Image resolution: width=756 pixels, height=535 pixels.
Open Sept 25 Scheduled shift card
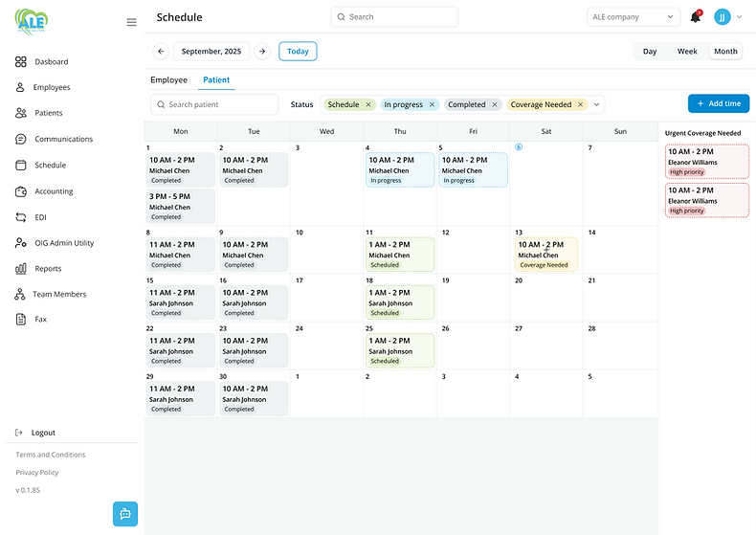click(400, 350)
